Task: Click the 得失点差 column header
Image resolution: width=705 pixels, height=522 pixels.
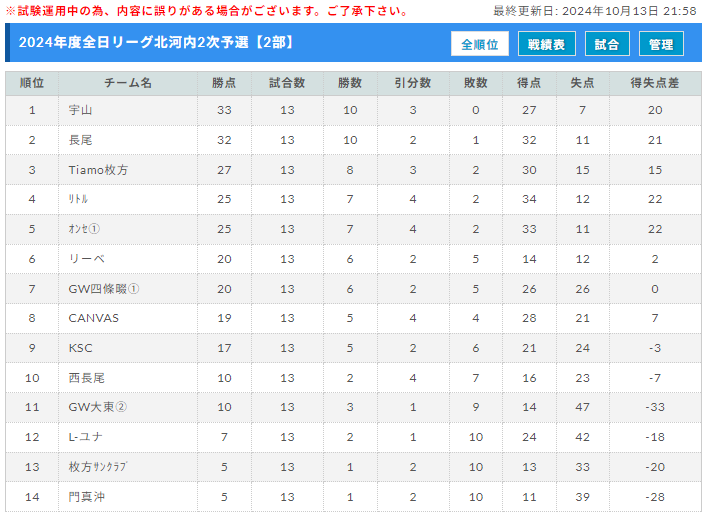Action: click(x=655, y=83)
